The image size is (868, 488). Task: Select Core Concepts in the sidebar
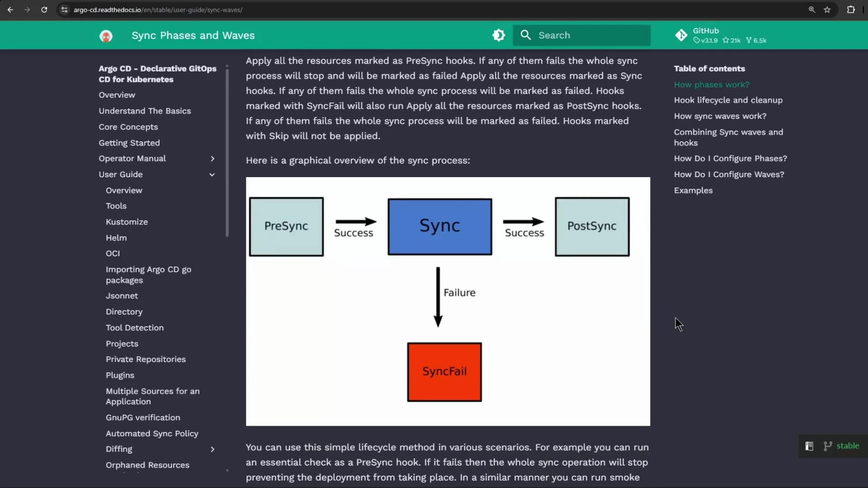(x=128, y=127)
